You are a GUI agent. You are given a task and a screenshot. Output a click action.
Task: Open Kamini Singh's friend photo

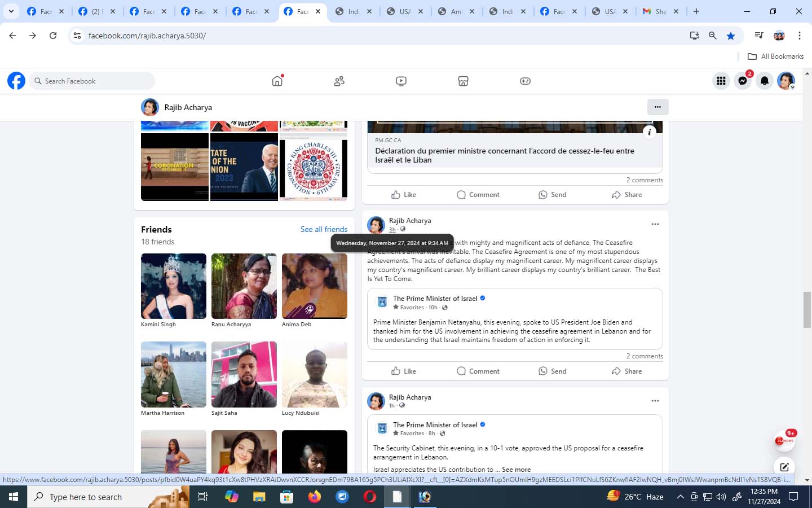click(x=174, y=286)
